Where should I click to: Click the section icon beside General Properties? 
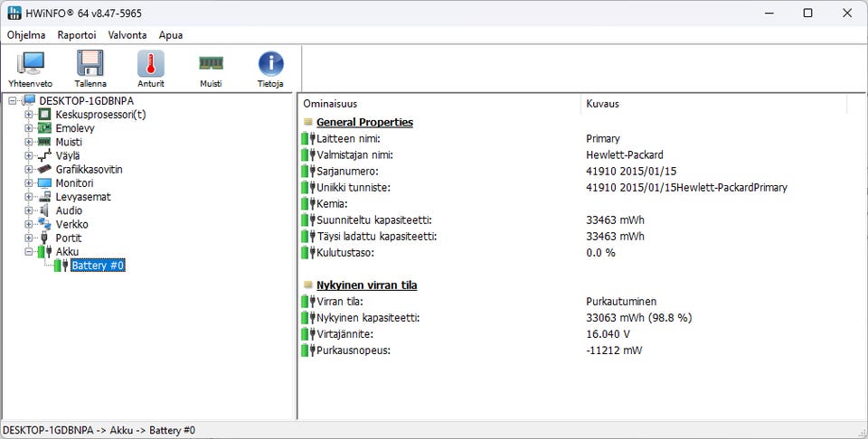[x=307, y=122]
